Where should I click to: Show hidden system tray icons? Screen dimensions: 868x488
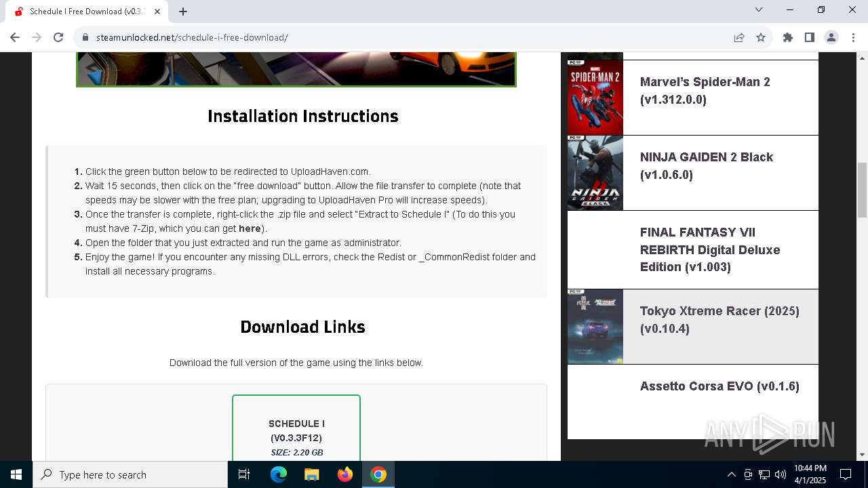pyautogui.click(x=731, y=474)
